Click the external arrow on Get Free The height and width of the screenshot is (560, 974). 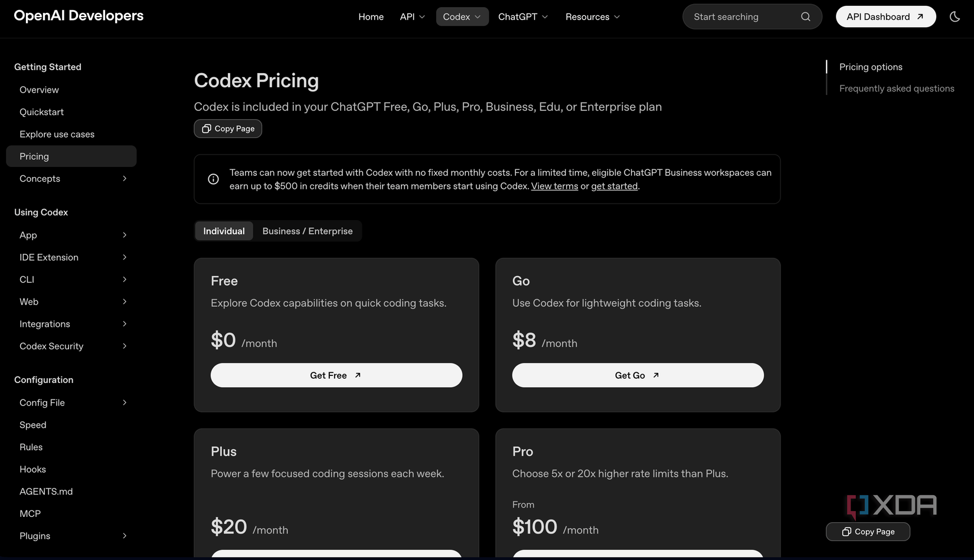[357, 375]
